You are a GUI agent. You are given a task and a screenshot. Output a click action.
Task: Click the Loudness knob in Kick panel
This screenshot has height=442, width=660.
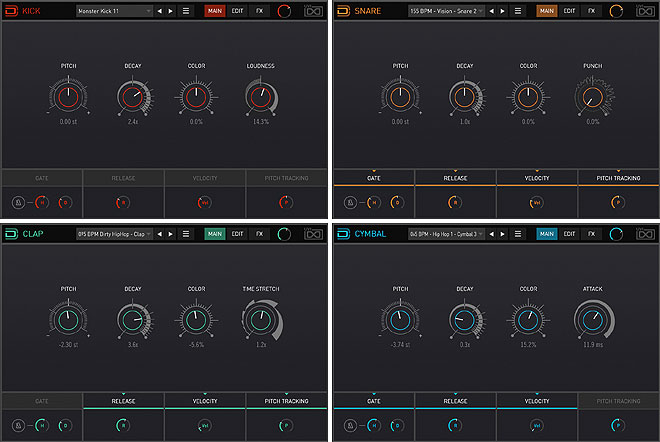pos(261,97)
